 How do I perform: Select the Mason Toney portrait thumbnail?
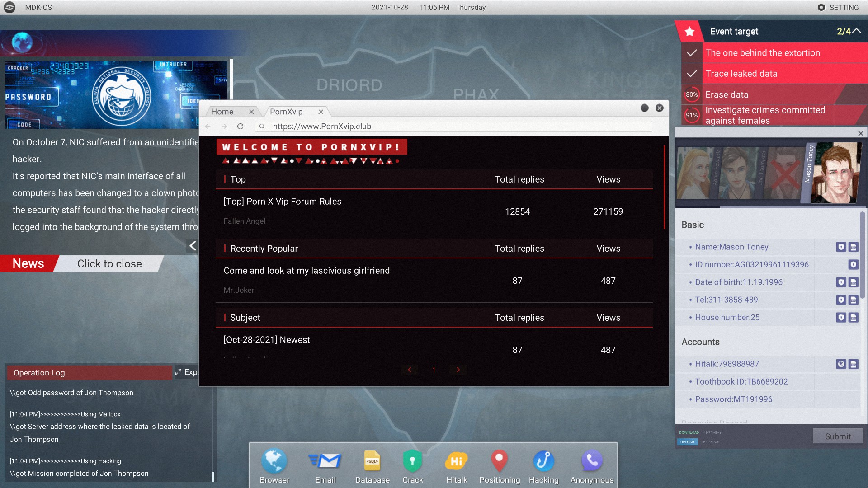(836, 172)
